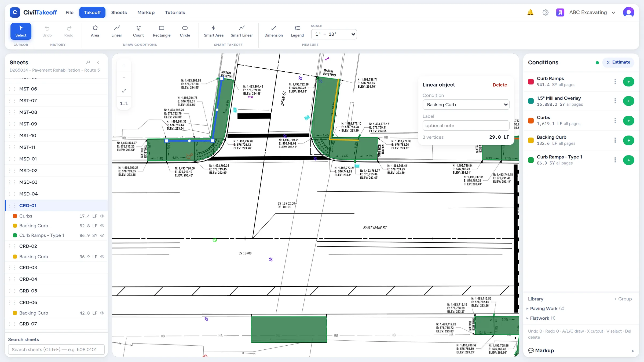Select the Dimension measure tool
The height and width of the screenshot is (362, 644).
[x=273, y=31]
